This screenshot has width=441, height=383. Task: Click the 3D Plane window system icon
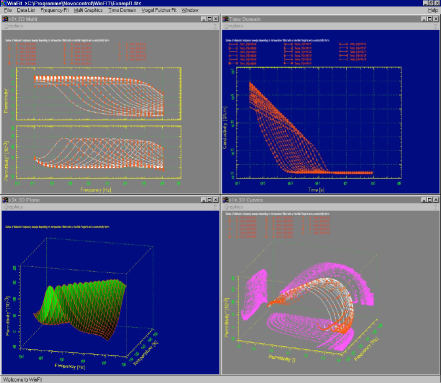[5, 200]
